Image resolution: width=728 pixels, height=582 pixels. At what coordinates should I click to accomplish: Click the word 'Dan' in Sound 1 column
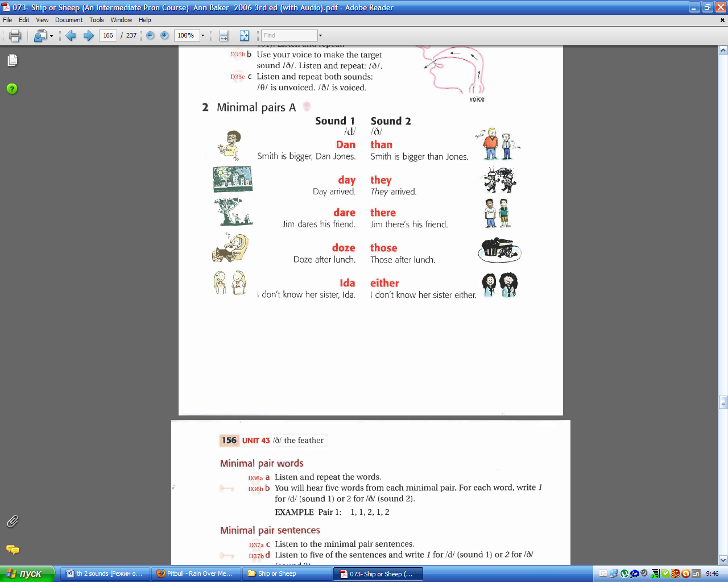[x=346, y=145]
